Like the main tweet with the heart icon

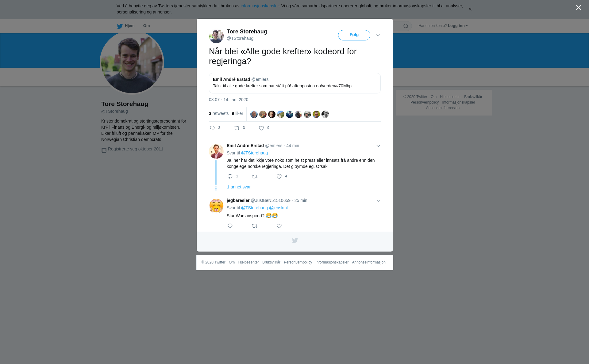pyautogui.click(x=261, y=128)
